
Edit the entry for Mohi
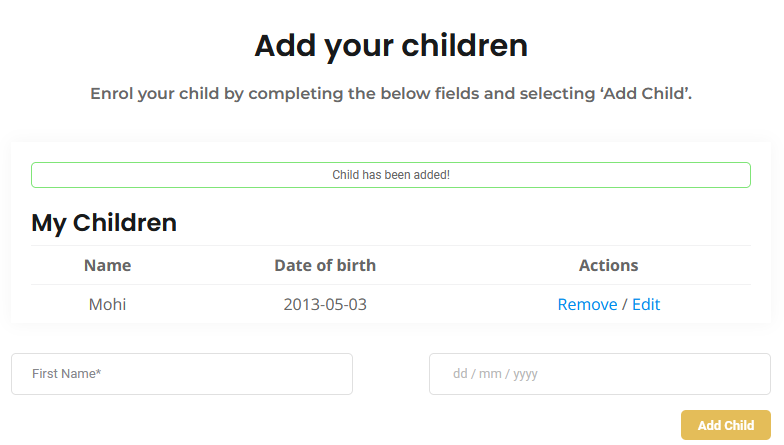coord(646,304)
